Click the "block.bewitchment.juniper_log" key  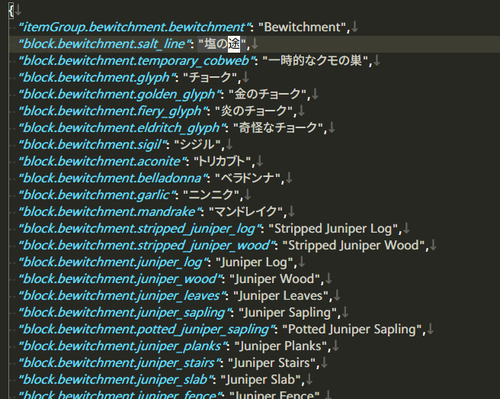click(x=113, y=262)
